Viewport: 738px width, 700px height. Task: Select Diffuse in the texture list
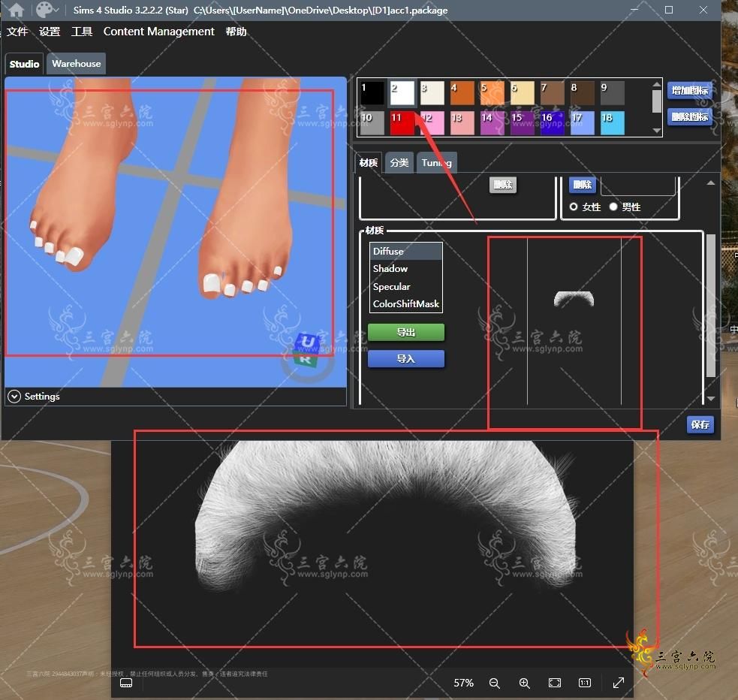click(x=406, y=252)
